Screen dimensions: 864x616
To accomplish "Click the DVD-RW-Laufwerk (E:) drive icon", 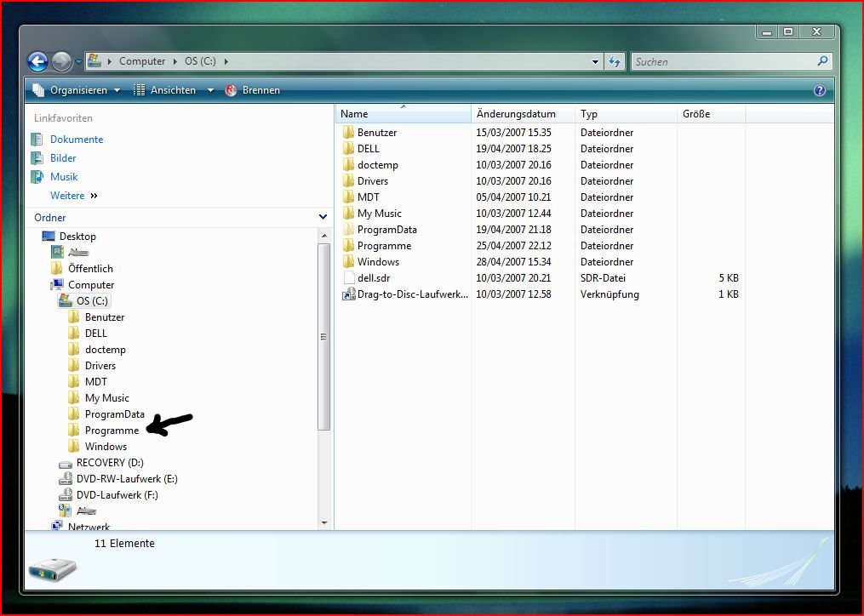I will click(x=66, y=479).
